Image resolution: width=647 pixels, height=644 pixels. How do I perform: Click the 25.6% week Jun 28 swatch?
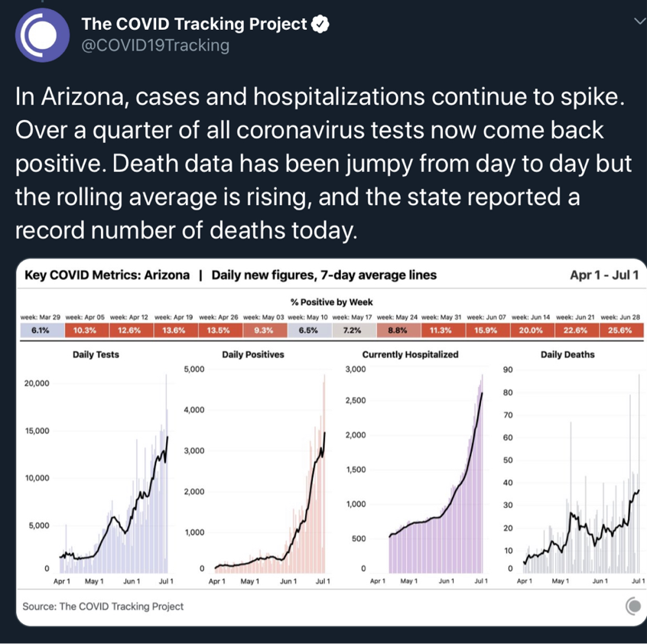[620, 331]
